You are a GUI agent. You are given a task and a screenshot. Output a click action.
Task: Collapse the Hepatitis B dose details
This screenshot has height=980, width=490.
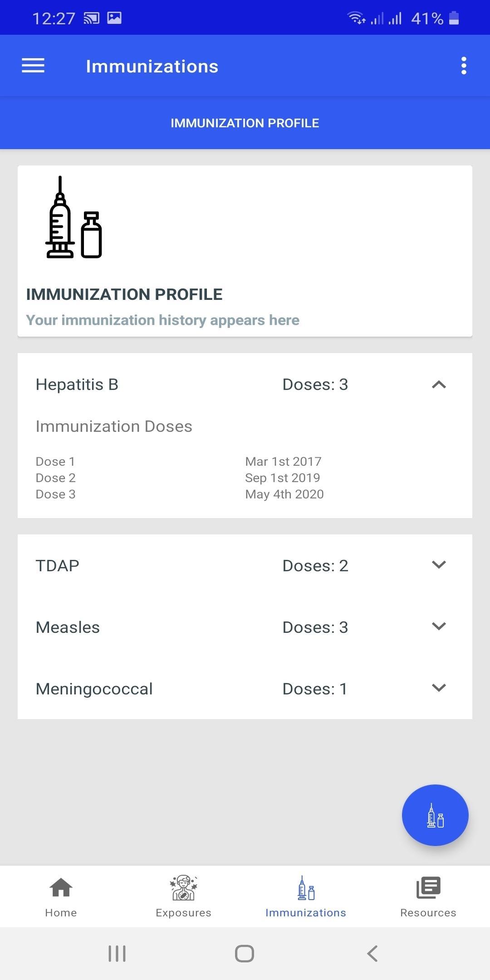click(x=439, y=385)
